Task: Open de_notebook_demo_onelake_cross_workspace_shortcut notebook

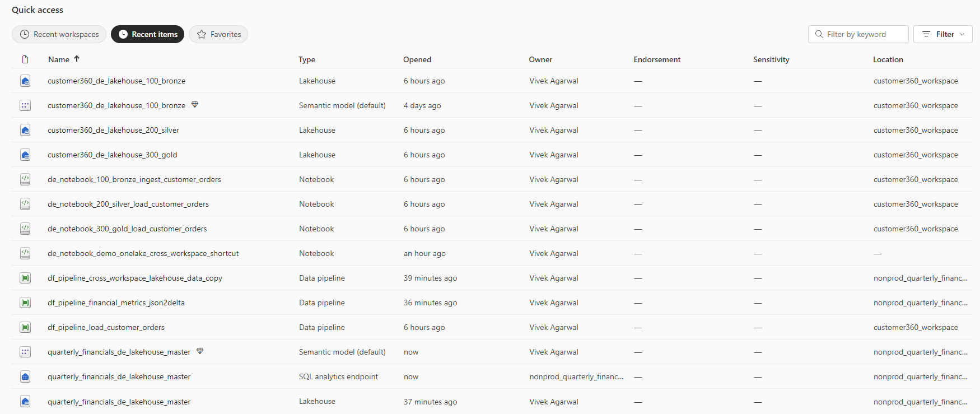Action: coord(143,253)
